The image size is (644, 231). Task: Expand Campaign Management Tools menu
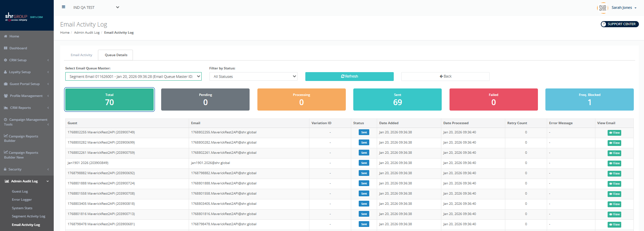point(27,122)
